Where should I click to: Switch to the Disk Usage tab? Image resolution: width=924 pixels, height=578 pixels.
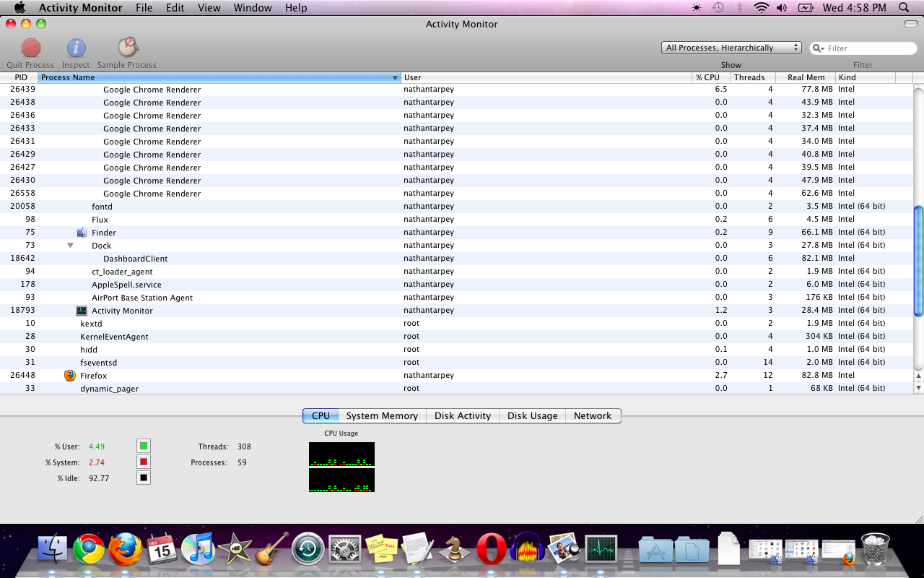(532, 416)
